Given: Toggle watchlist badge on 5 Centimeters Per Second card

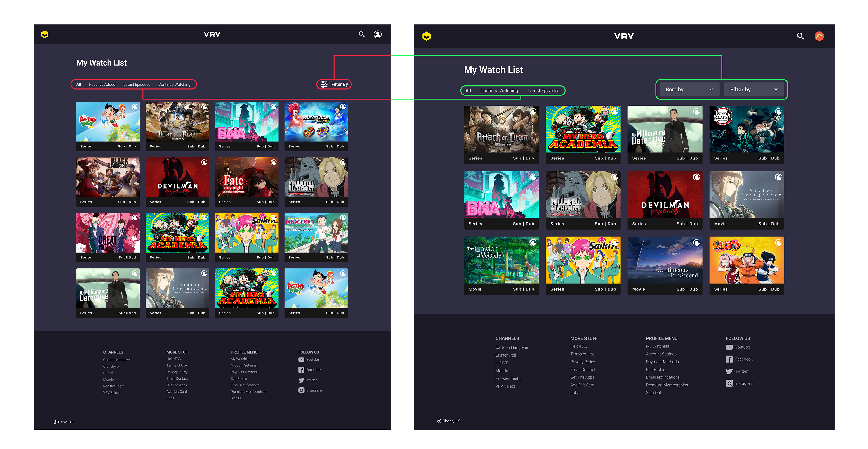Looking at the screenshot, I should [696, 242].
